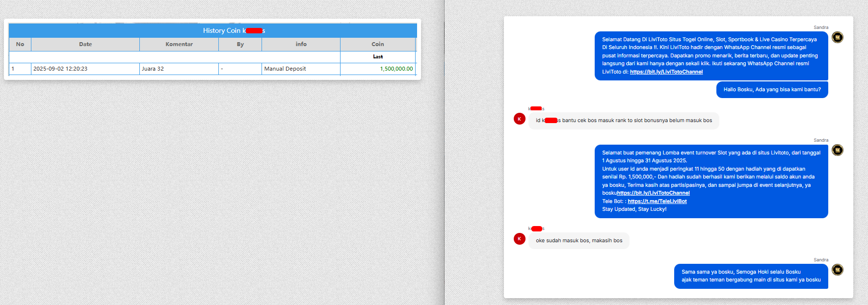The width and height of the screenshot is (868, 305).
Task: Click Sandra's avatar beside the welcome message
Action: click(x=837, y=37)
